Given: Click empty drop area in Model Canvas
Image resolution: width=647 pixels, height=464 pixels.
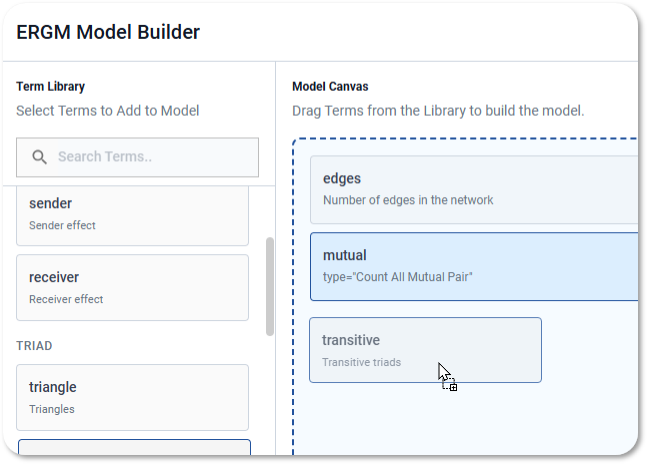Looking at the screenshot, I should click(x=466, y=421).
